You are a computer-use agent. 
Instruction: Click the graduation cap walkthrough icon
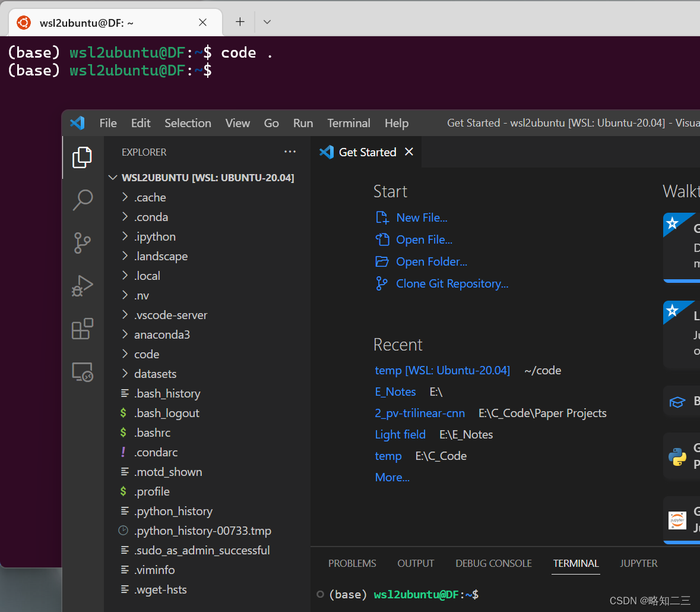coord(677,402)
